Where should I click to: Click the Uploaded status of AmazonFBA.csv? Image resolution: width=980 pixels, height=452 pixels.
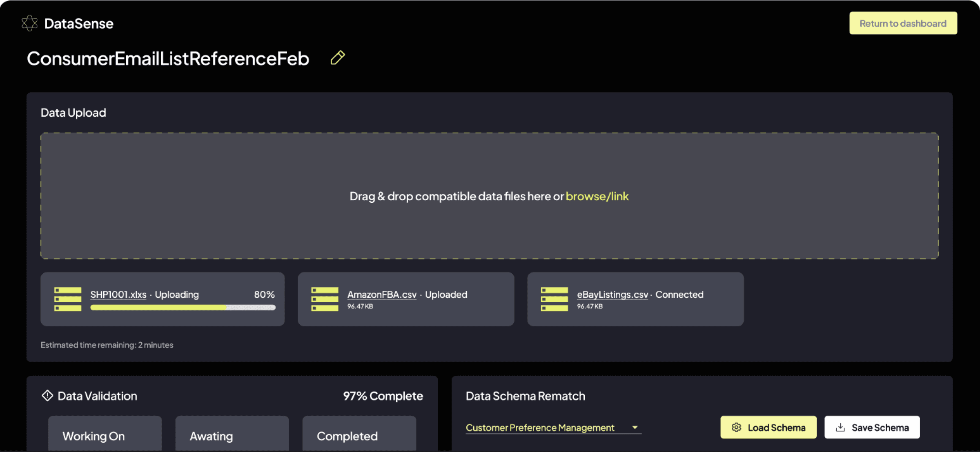[446, 295]
